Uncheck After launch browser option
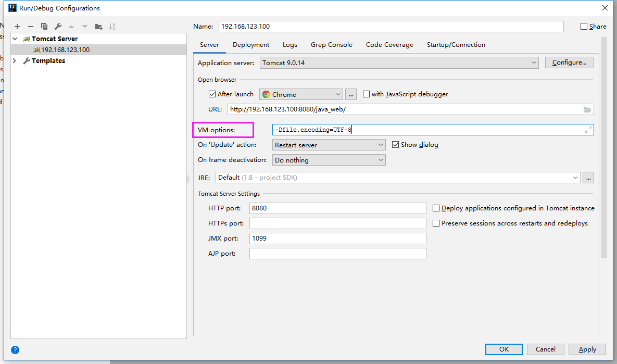This screenshot has width=617, height=364. (212, 94)
